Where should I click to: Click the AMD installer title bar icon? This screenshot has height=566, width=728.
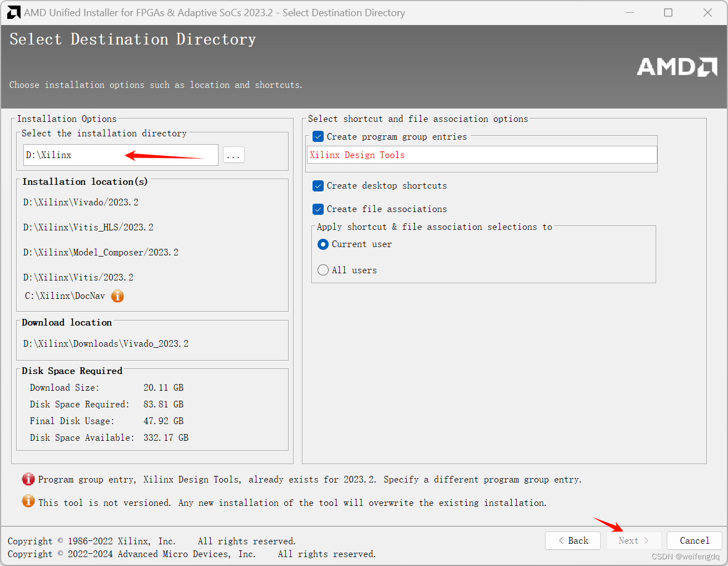point(14,12)
